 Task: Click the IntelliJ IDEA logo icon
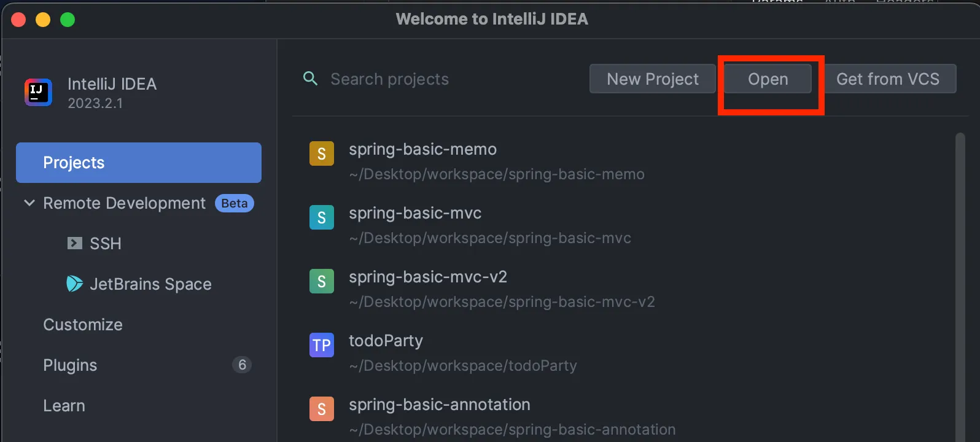[38, 93]
